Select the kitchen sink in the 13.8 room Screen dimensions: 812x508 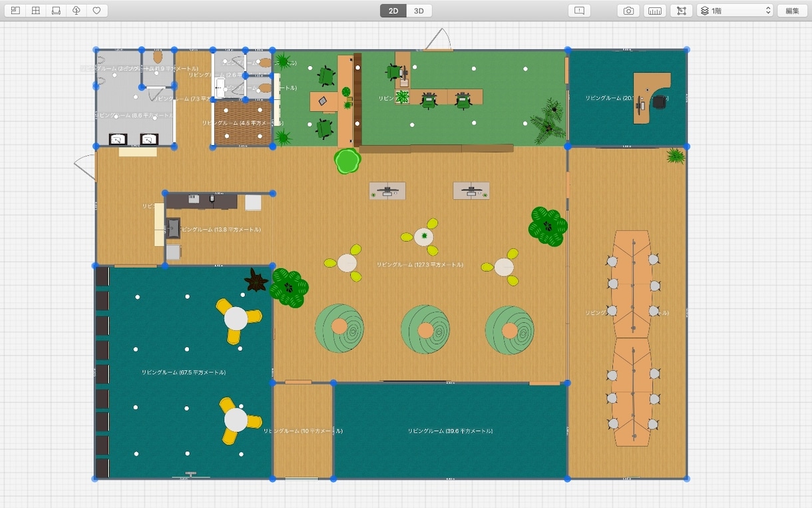point(173,228)
